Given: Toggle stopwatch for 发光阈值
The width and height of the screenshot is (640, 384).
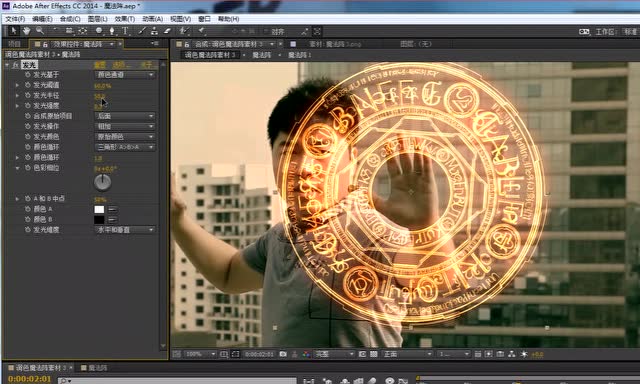Looking at the screenshot, I should [28, 85].
